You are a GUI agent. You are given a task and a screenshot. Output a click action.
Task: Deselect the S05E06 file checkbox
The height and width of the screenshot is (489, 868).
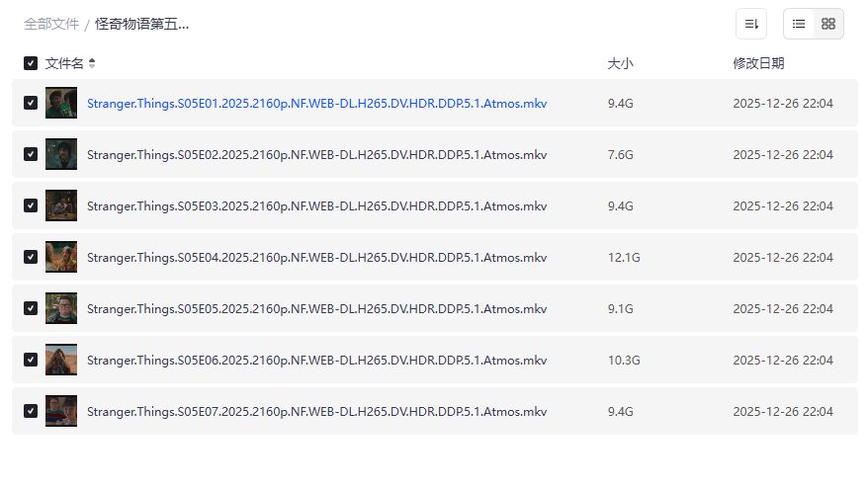click(31, 360)
